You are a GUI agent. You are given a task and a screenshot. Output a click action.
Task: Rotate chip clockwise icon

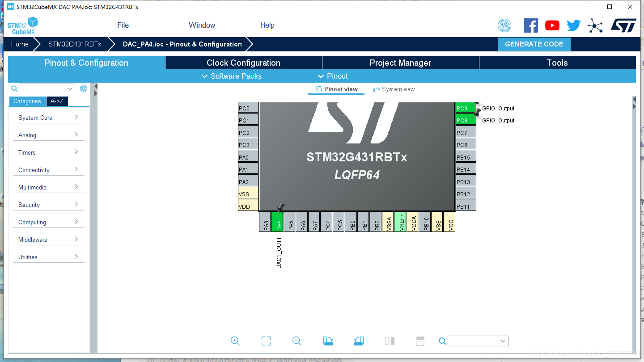[x=328, y=341]
